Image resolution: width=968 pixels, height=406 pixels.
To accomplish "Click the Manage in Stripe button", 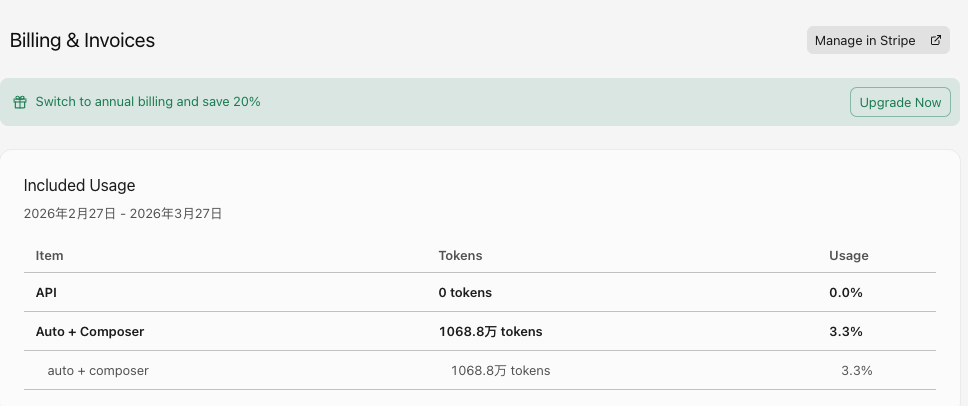I will (877, 40).
